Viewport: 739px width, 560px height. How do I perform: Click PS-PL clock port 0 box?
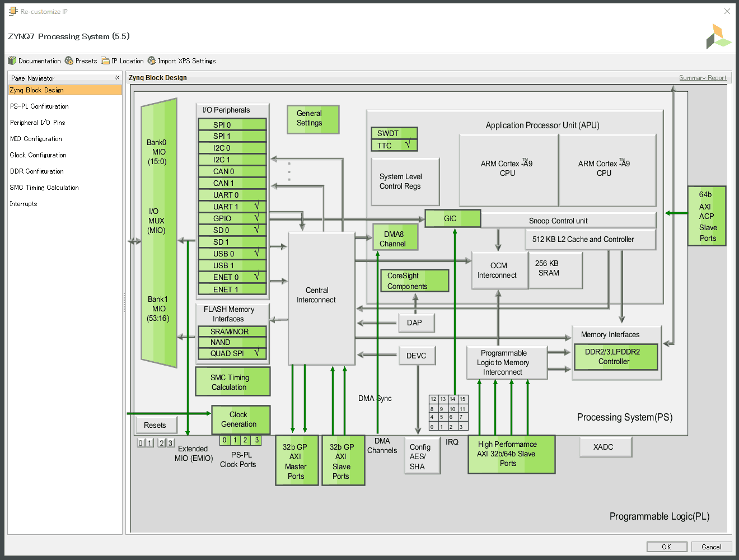coord(225,440)
